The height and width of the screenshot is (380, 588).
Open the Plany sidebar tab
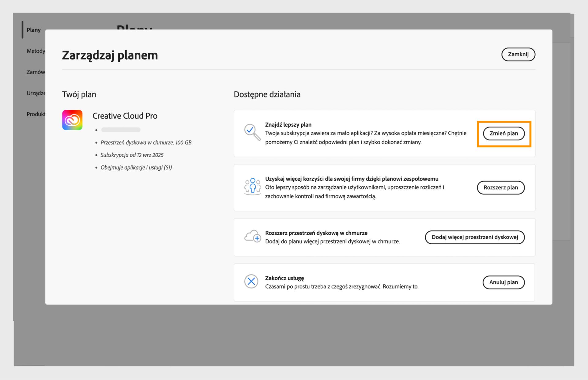pyautogui.click(x=34, y=30)
